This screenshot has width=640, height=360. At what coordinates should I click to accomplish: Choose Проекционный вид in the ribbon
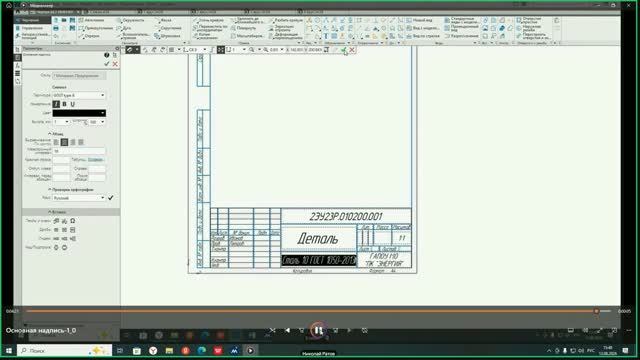pyautogui.click(x=461, y=28)
